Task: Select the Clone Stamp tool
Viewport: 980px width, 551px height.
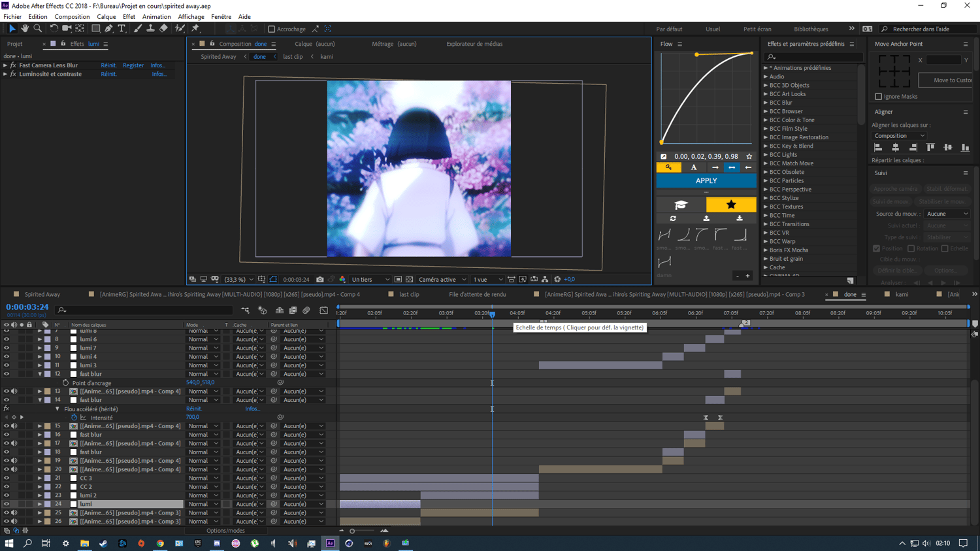Action: (150, 29)
